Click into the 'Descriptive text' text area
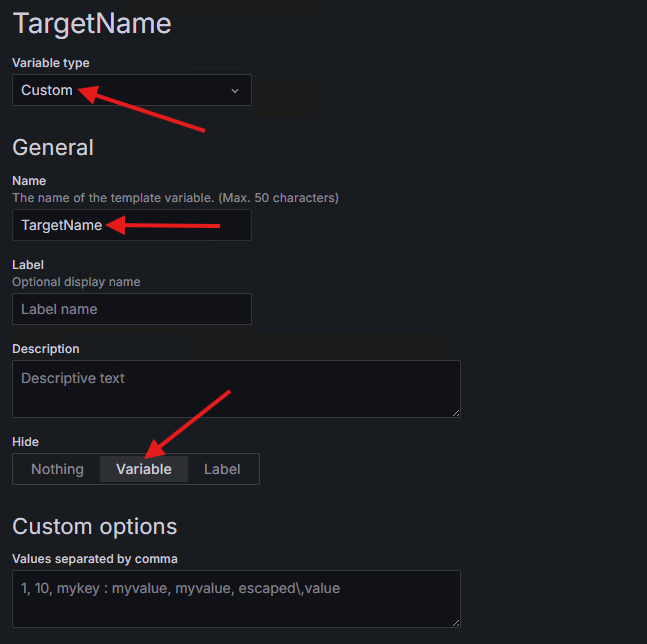The width and height of the screenshot is (647, 644). tap(236, 388)
